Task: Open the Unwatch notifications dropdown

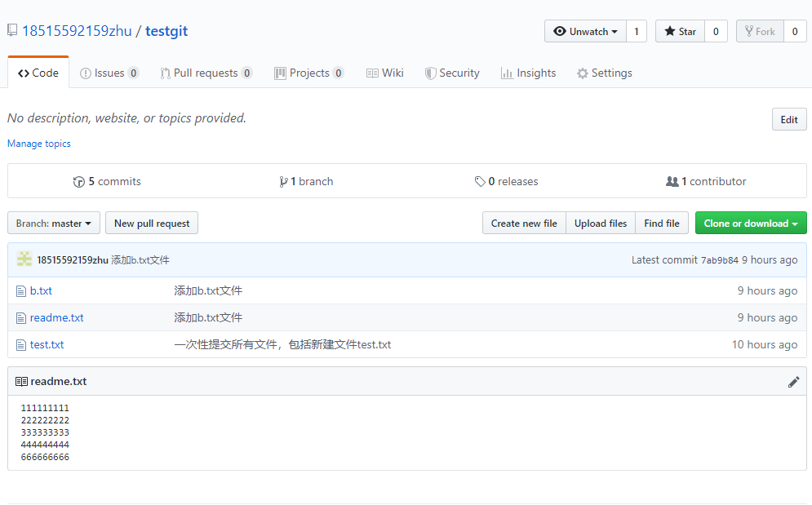Action: tap(586, 31)
